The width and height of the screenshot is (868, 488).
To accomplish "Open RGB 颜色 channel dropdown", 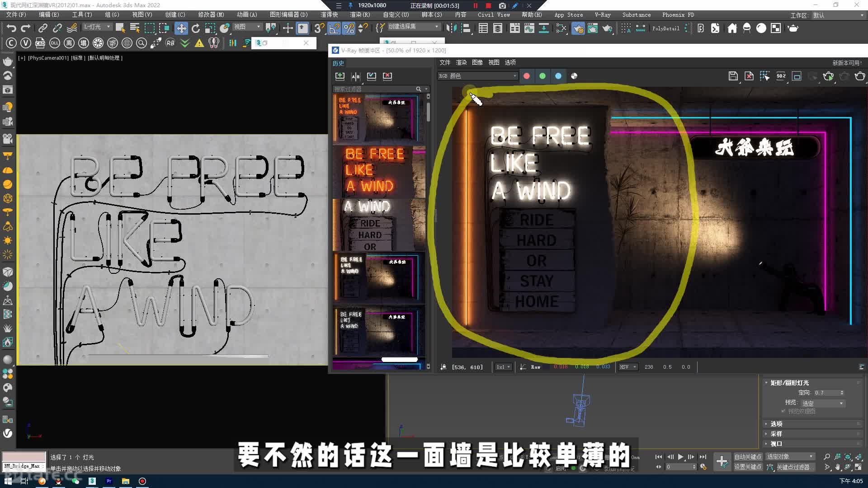I will [x=477, y=76].
